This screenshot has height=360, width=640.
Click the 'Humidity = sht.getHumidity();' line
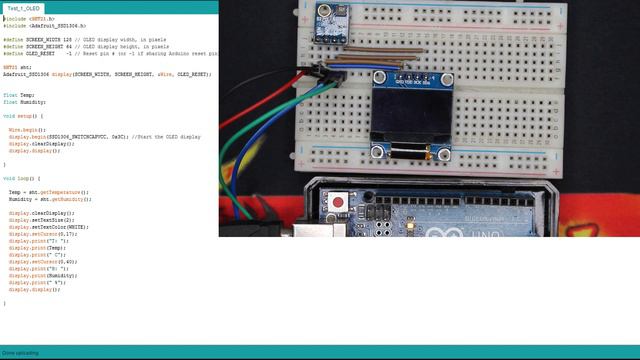click(50, 199)
